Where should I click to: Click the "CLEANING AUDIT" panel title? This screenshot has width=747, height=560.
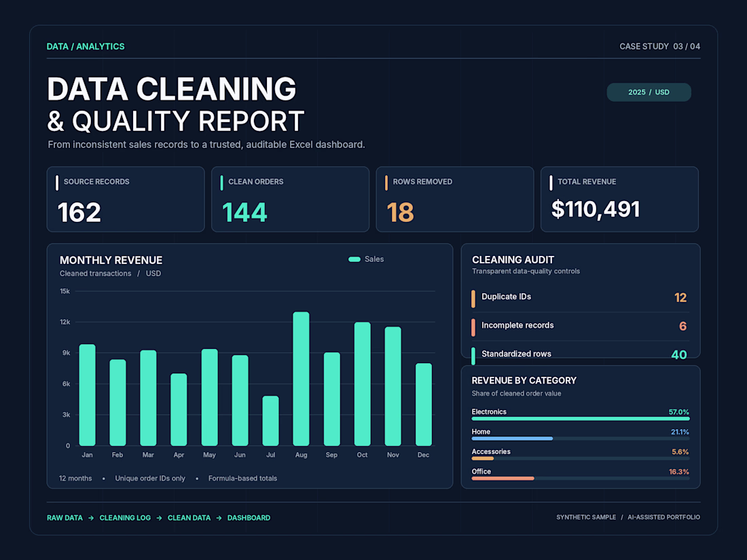pos(513,260)
